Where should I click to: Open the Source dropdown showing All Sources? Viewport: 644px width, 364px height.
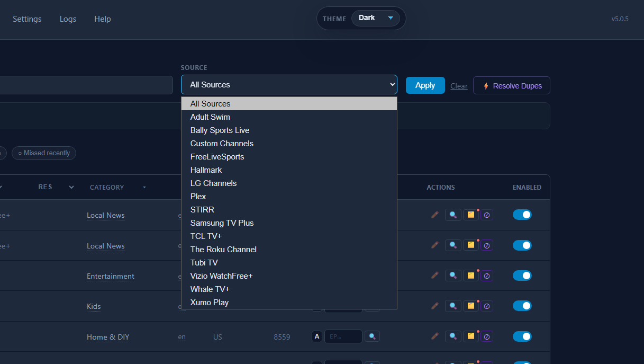[x=289, y=84]
